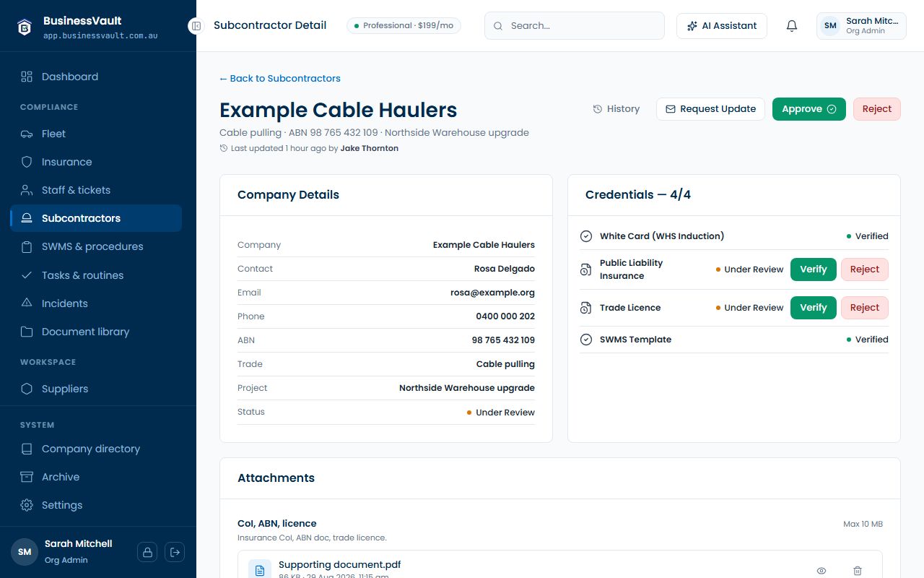The width and height of the screenshot is (924, 578).
Task: Open the Insurance section
Action: (96, 162)
